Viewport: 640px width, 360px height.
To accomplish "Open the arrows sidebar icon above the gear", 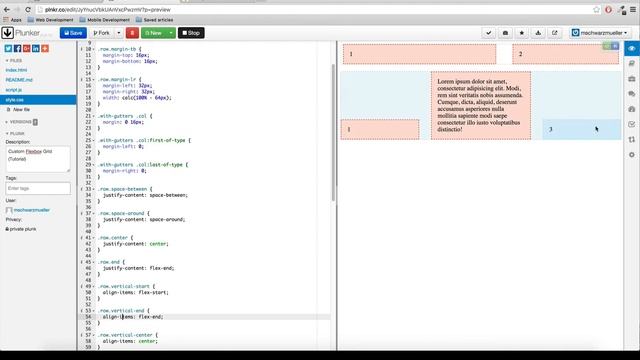I will click(632, 140).
